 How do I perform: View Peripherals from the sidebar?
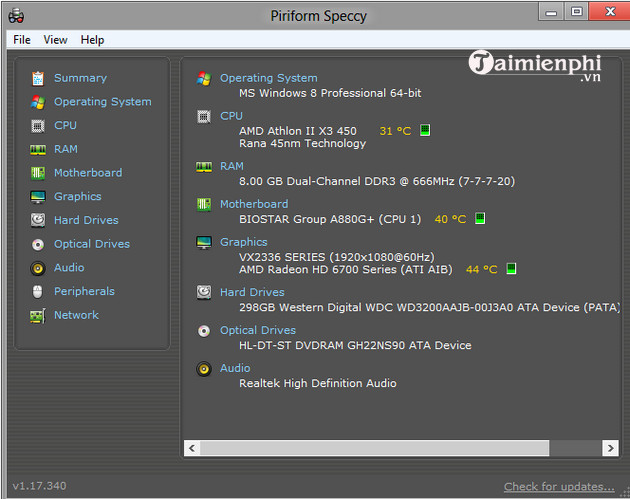coord(84,291)
